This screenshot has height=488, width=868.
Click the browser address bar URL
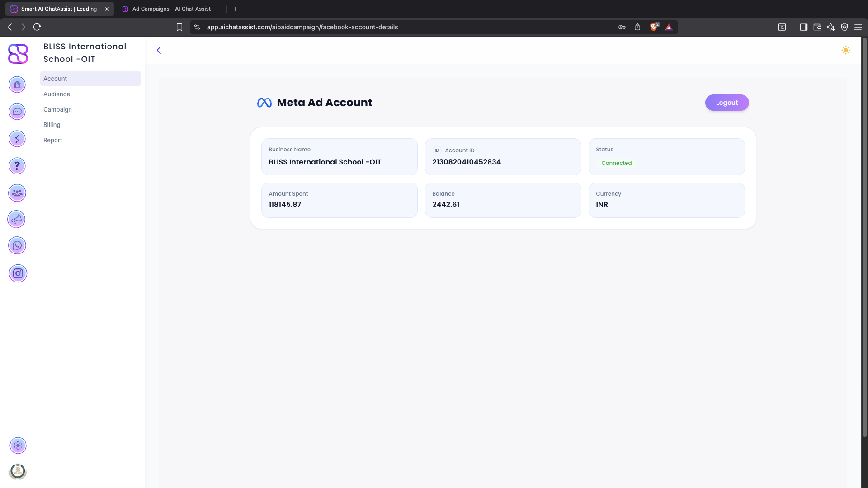[302, 27]
